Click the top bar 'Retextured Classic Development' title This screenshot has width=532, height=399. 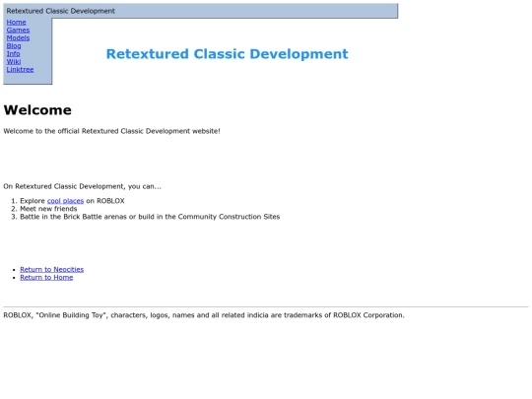(60, 11)
